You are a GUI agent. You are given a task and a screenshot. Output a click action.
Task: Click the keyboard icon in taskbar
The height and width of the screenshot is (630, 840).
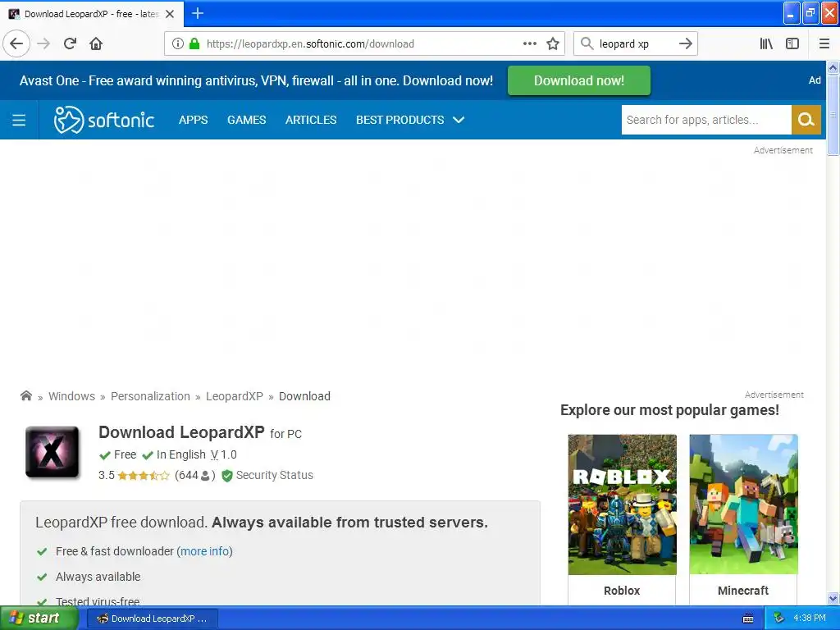coord(748,619)
